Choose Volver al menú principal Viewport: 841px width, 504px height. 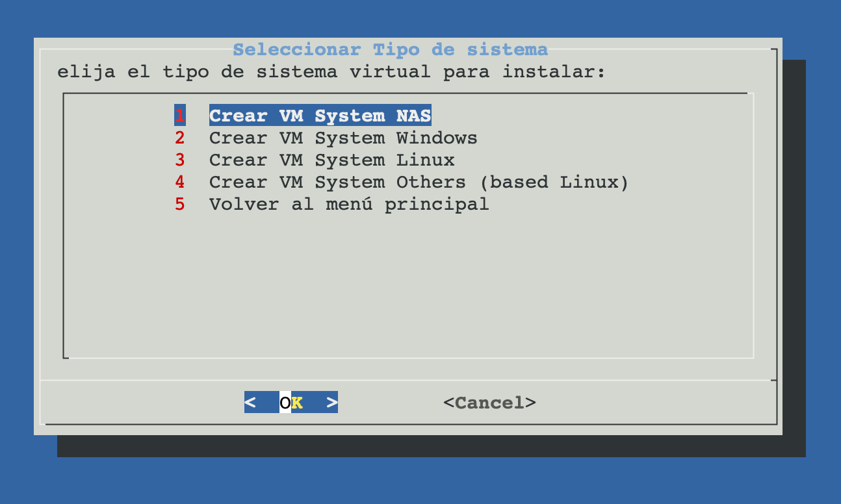pyautogui.click(x=348, y=205)
